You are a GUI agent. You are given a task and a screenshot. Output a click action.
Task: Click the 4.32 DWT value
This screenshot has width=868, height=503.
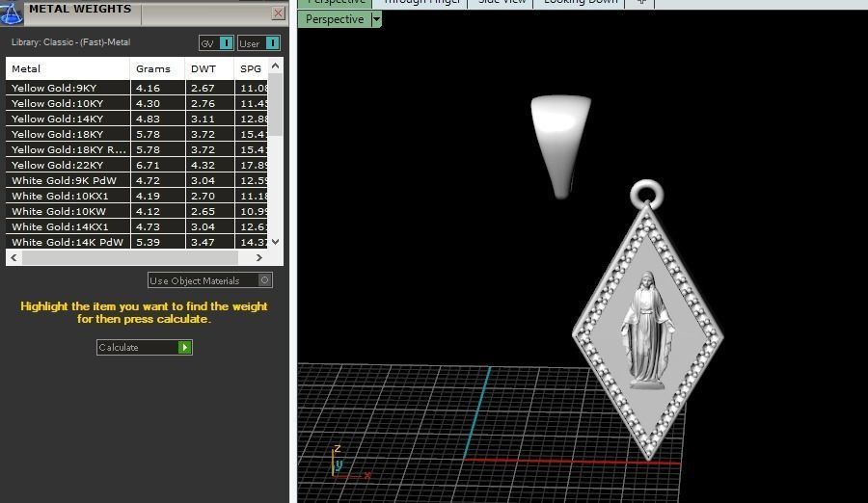click(203, 166)
